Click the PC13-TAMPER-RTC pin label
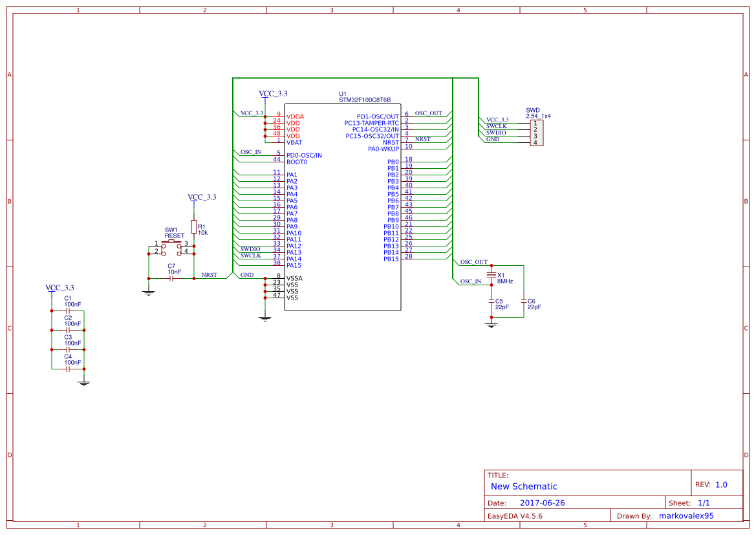The height and width of the screenshot is (535, 756). [371, 124]
